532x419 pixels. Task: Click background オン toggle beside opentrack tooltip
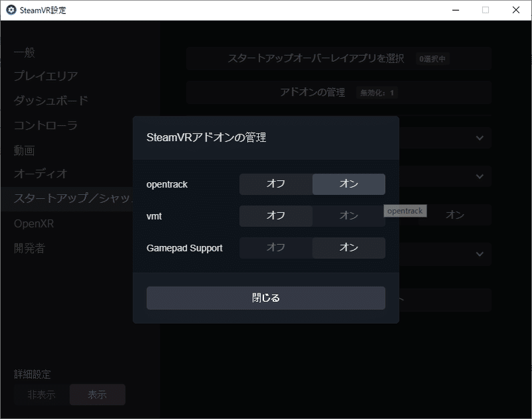point(455,215)
